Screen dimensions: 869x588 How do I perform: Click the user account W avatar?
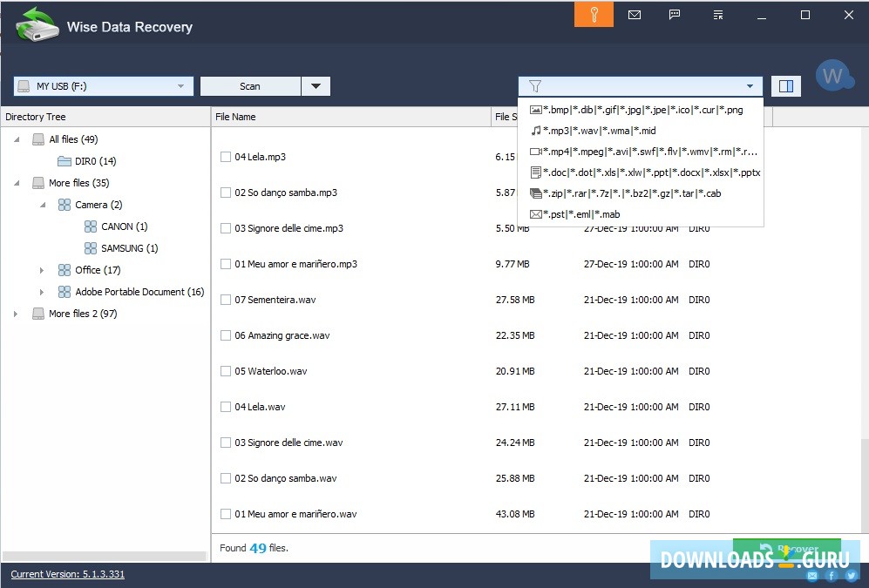834,76
